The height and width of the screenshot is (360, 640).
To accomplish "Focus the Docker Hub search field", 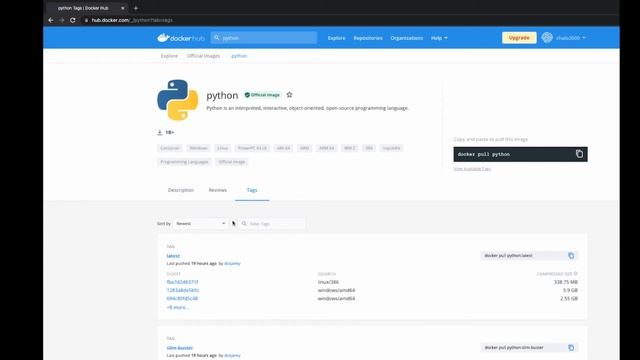I will pyautogui.click(x=264, y=38).
